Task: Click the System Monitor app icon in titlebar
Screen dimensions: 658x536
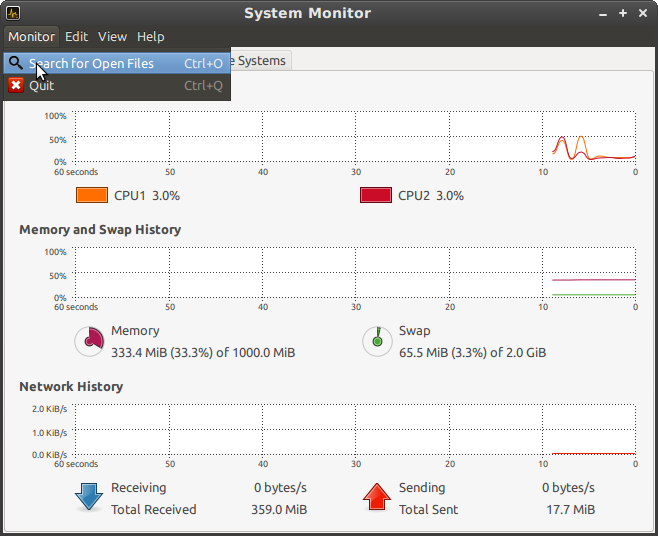Action: coord(13,13)
